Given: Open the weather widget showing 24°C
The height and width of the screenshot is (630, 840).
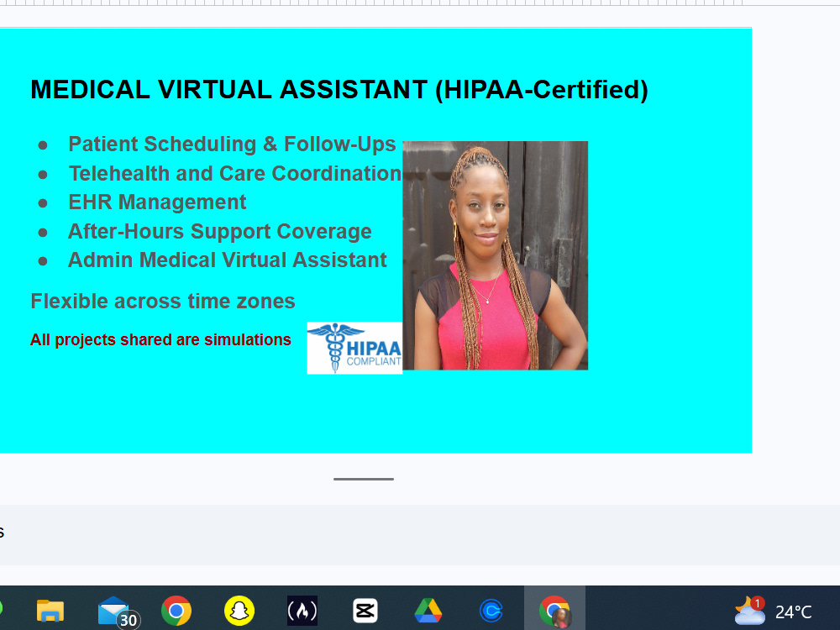Looking at the screenshot, I should tap(773, 612).
